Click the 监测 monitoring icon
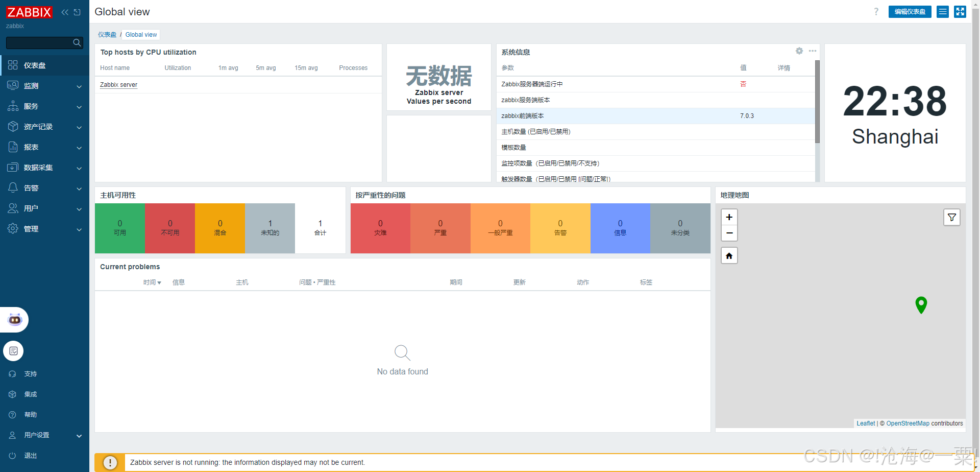This screenshot has height=472, width=980. pyautogui.click(x=13, y=85)
